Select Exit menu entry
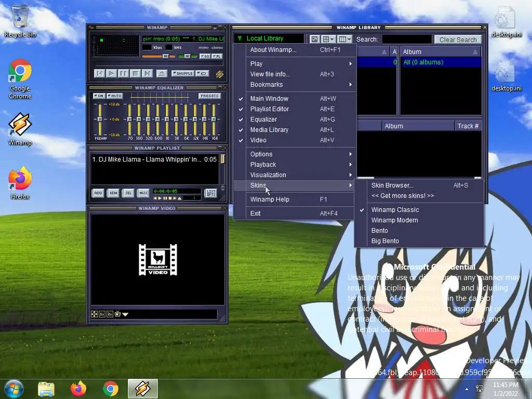Viewport: 532px width, 399px height. click(x=295, y=214)
